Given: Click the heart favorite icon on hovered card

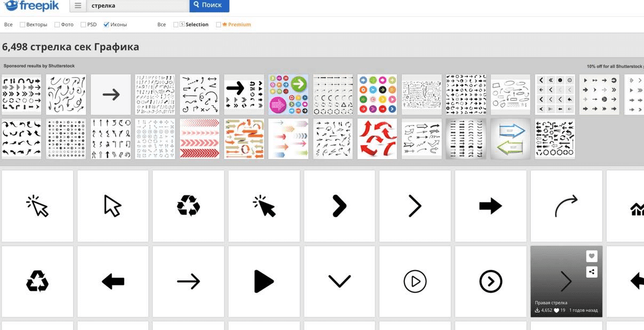Looking at the screenshot, I should click(x=591, y=256).
